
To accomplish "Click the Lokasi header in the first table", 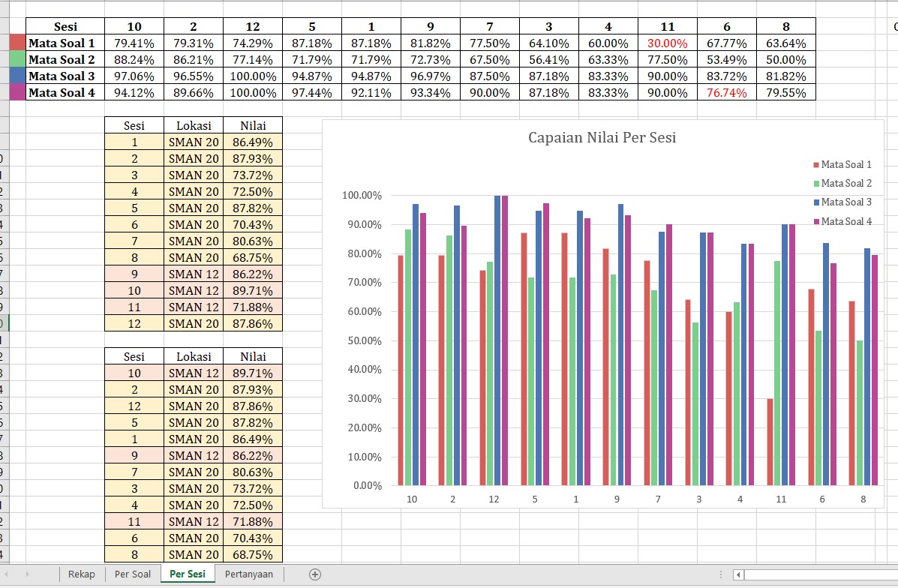I will [x=194, y=126].
